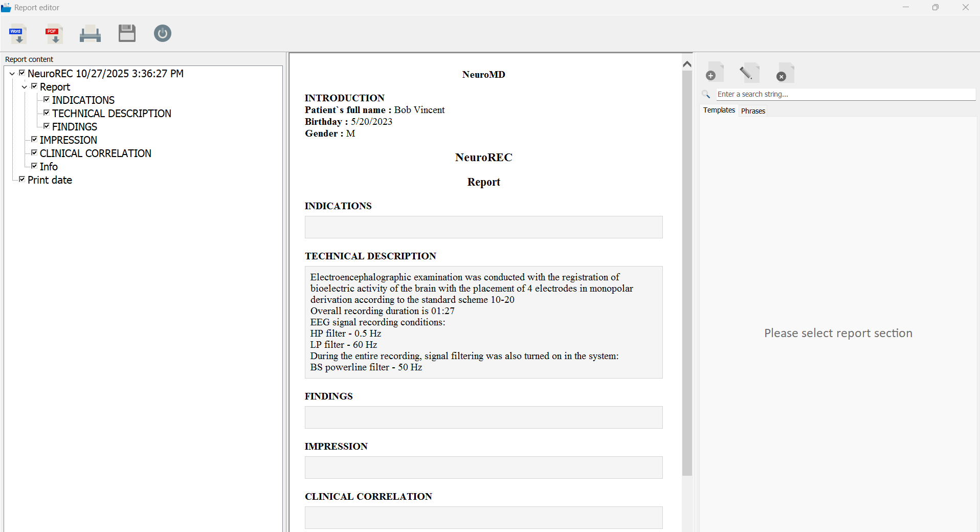Collapse the Report tree node
The width and height of the screenshot is (980, 532).
pyautogui.click(x=25, y=87)
